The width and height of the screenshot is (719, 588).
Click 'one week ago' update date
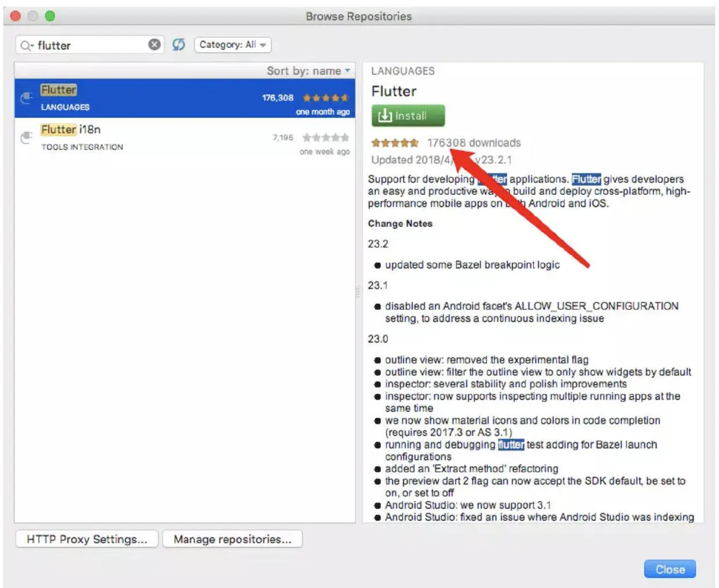(325, 151)
